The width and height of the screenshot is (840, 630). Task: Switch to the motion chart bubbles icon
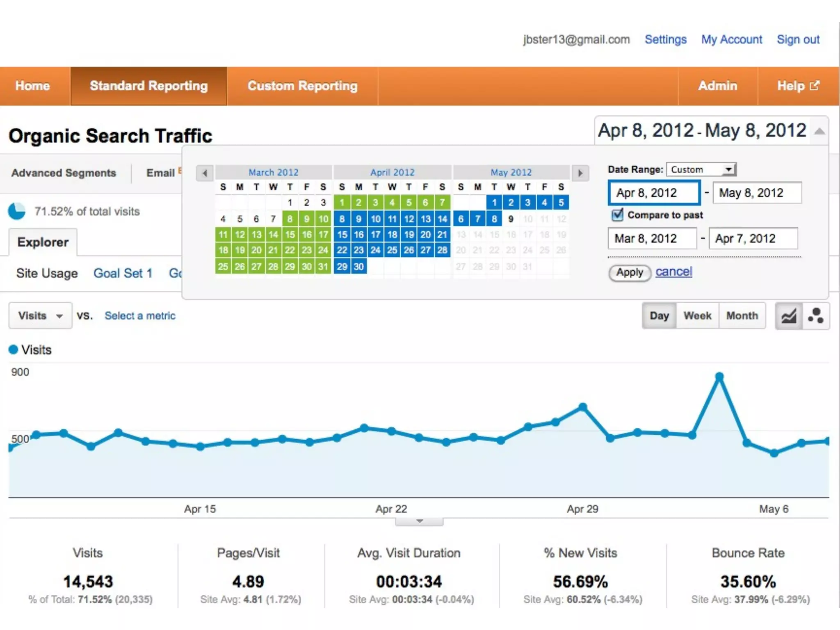815,316
